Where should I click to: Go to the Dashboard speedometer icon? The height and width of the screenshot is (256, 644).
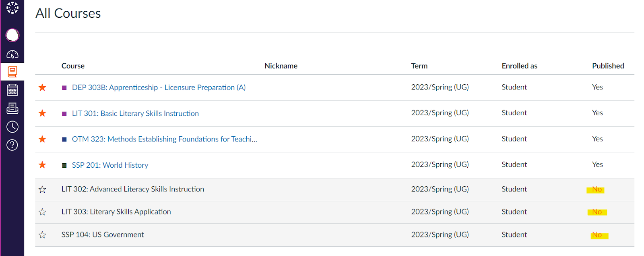coord(12,54)
